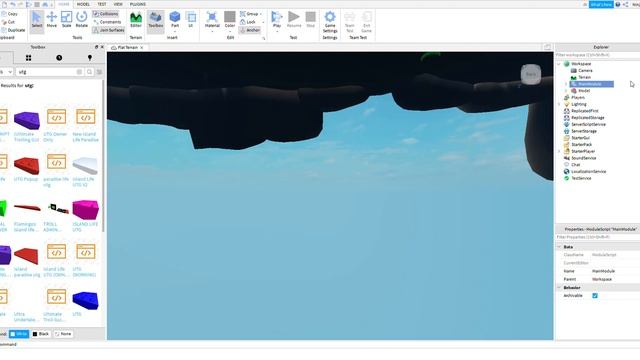The width and height of the screenshot is (640, 360).
Task: Open the Toolbox search filter options
Action: point(99,72)
